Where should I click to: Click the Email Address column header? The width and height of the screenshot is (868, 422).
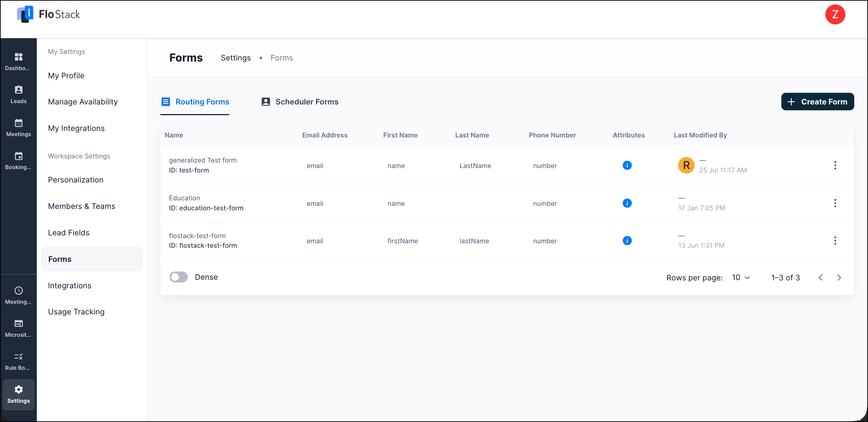325,135
